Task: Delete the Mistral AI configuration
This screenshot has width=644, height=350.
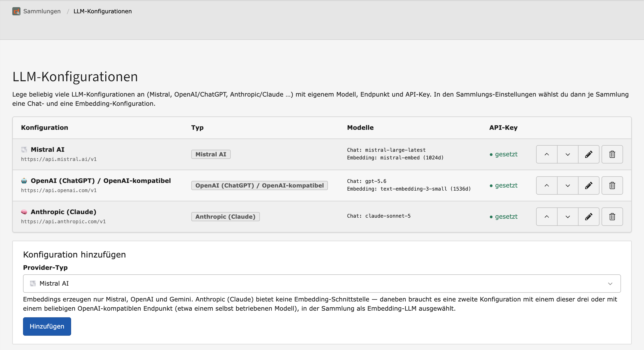Action: 612,154
